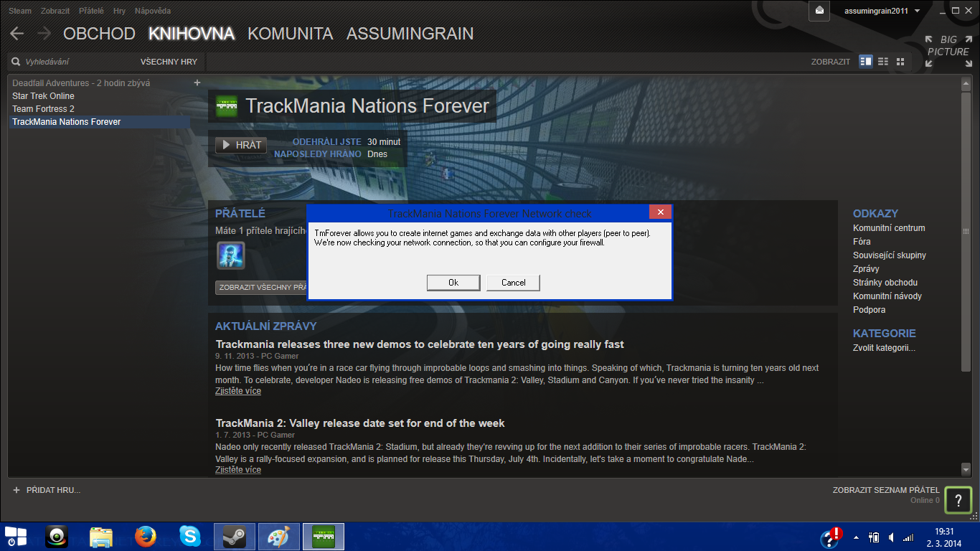Viewport: 980px width, 551px height.
Task: Open the Stránky obchodu link
Action: point(885,283)
